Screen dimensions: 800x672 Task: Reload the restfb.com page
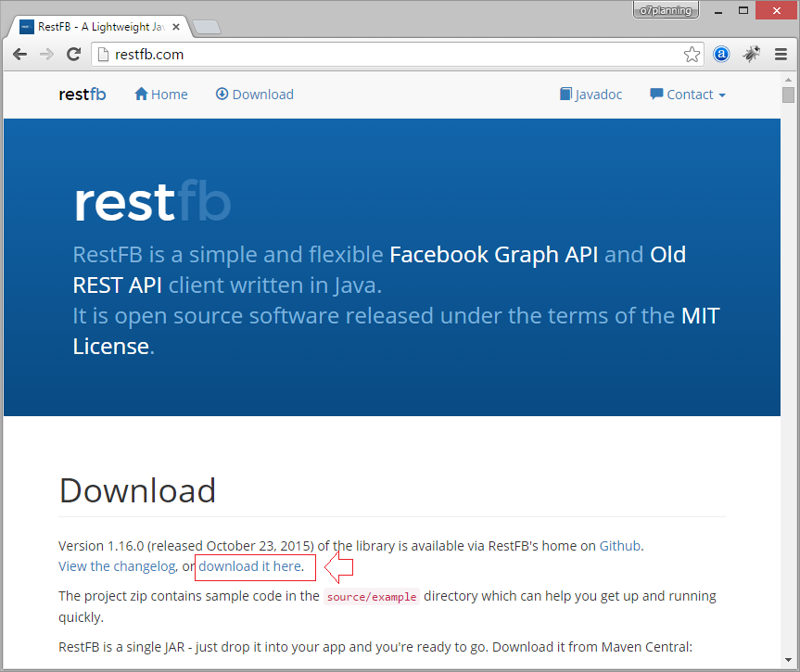coord(74,54)
